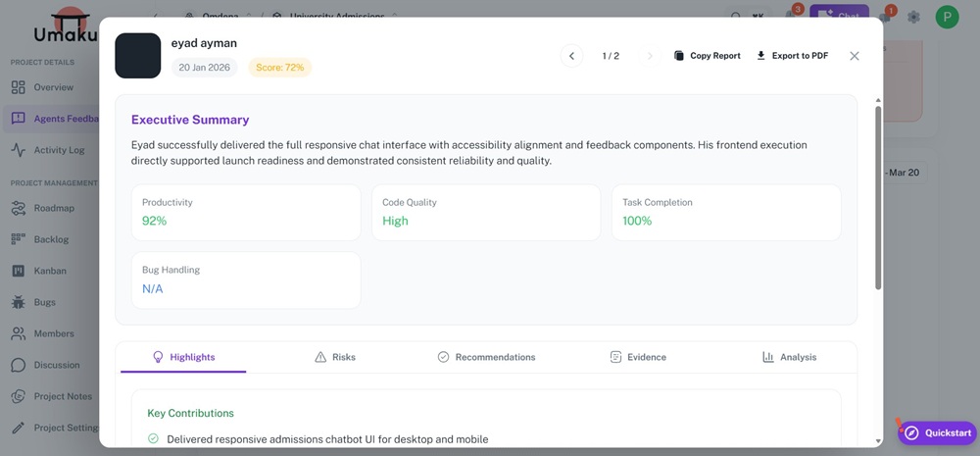The image size is (980, 456).
Task: Click Copy Report button
Action: (x=707, y=56)
